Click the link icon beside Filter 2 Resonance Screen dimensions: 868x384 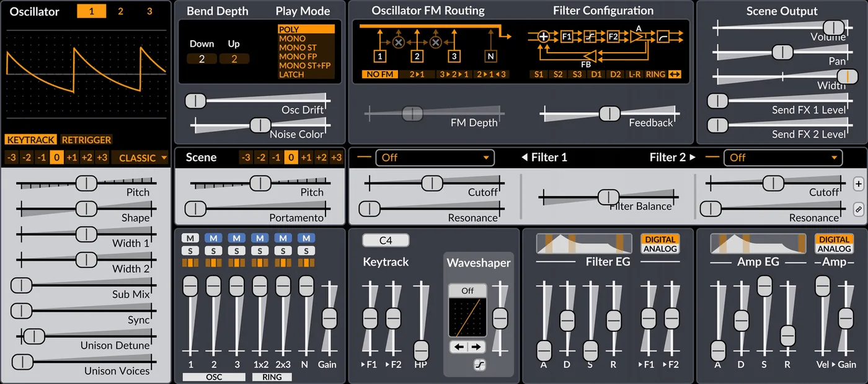click(859, 209)
